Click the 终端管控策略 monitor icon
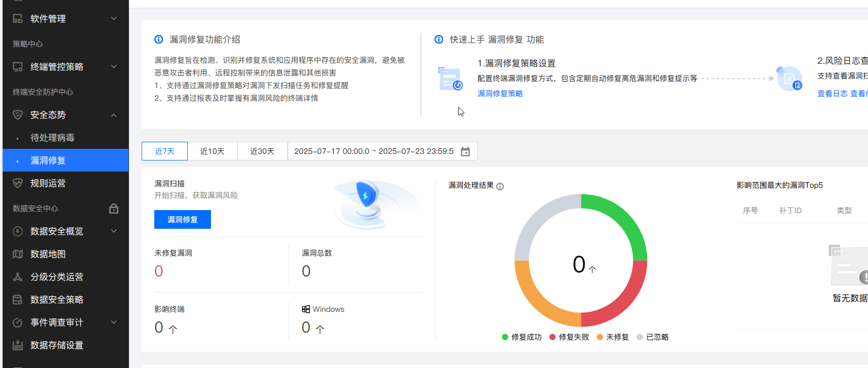The height and width of the screenshot is (368, 868). [x=18, y=67]
